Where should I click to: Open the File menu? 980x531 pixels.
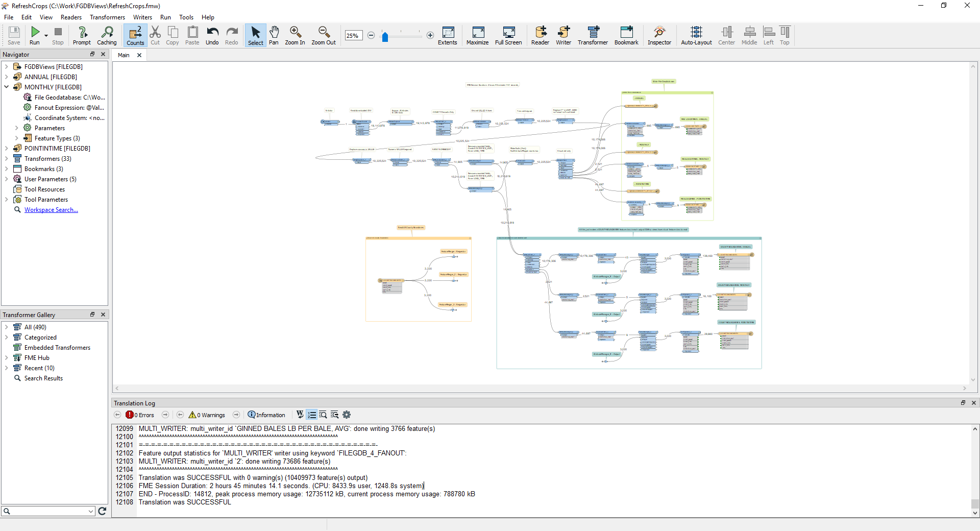(9, 17)
